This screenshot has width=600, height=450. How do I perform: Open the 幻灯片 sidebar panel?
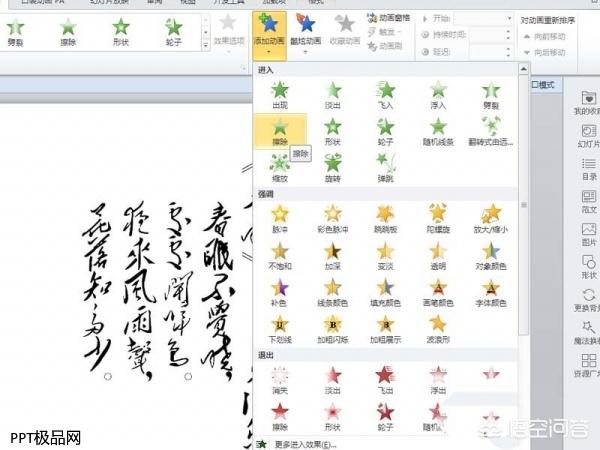coord(588,136)
